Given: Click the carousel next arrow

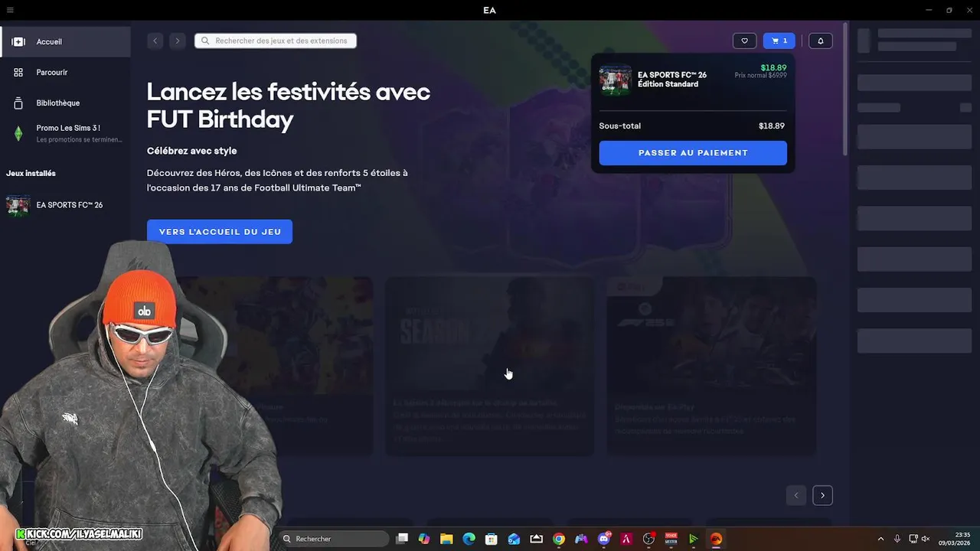Looking at the screenshot, I should point(822,495).
